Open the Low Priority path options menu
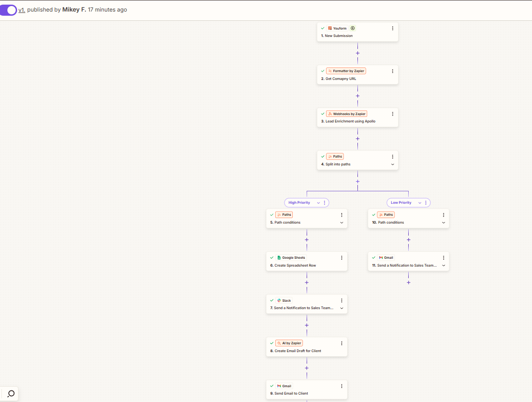 click(x=426, y=203)
